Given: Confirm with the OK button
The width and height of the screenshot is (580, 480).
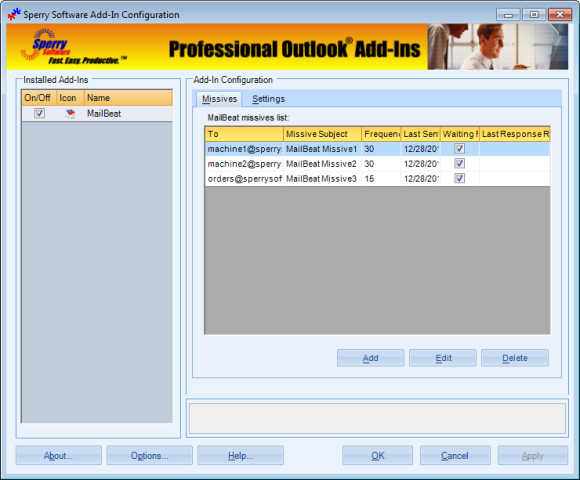Looking at the screenshot, I should point(378,456).
